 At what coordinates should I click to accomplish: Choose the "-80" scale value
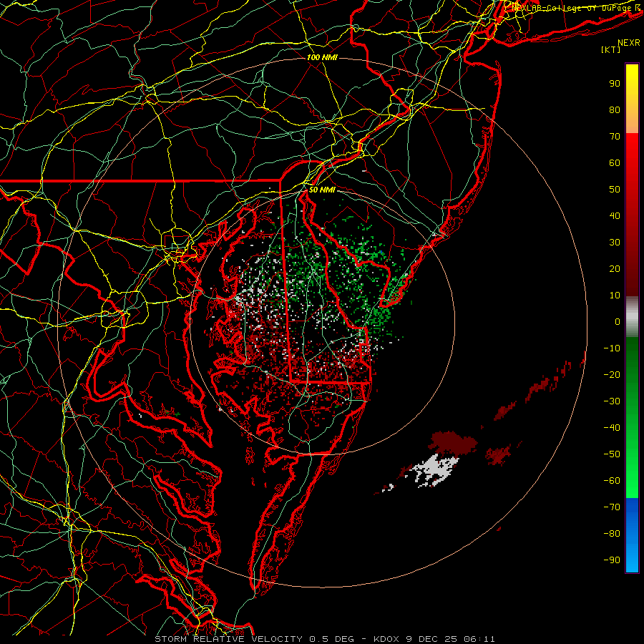coord(612,534)
